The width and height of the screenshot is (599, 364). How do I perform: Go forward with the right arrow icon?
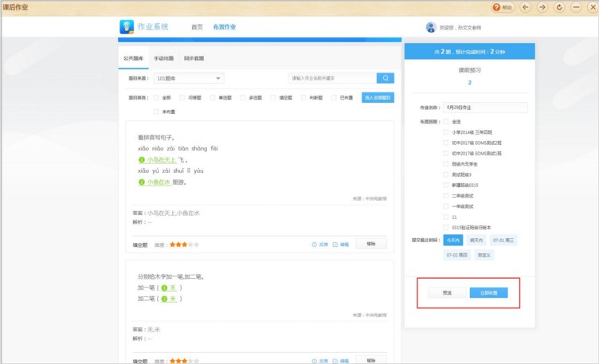click(542, 7)
